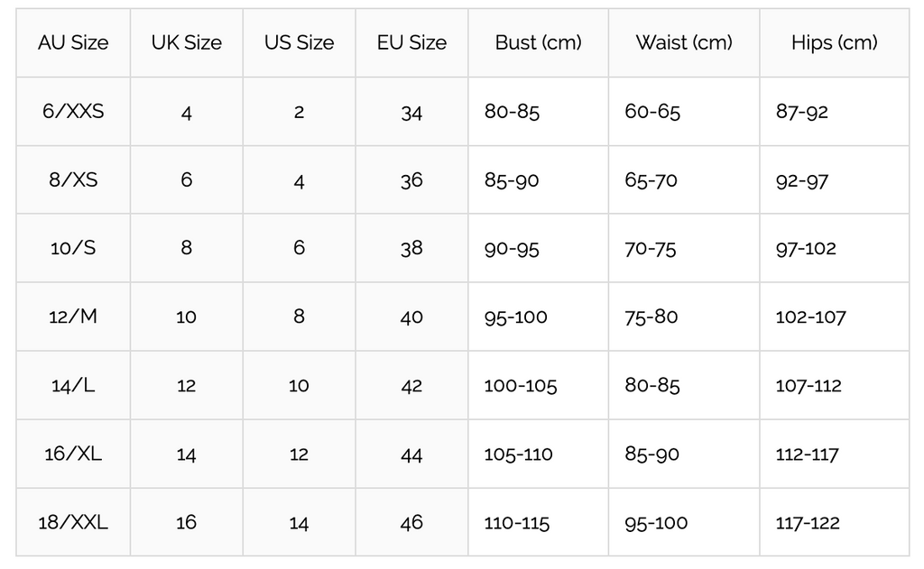Select the US Size header cell
924x569 pixels.
coord(299,42)
